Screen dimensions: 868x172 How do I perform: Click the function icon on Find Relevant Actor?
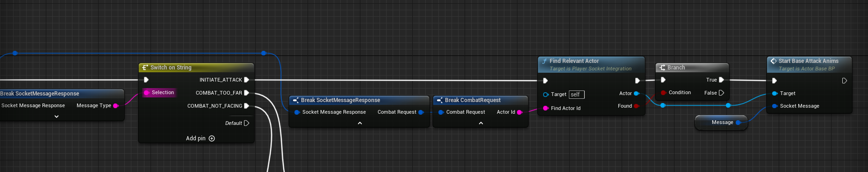coord(545,61)
